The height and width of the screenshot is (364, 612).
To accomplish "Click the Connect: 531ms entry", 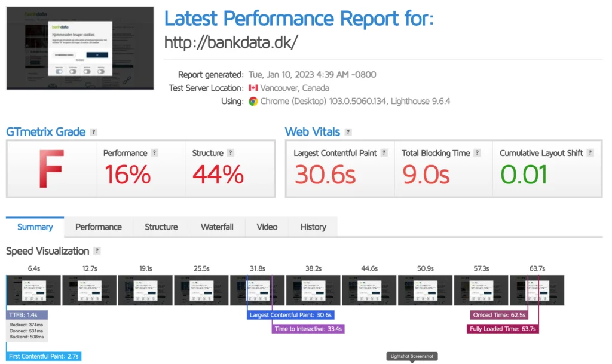I will tap(26, 331).
